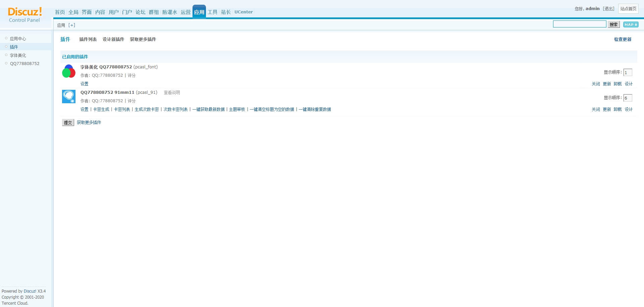Select the 设计新插件 tab
This screenshot has height=307, width=644.
point(113,39)
